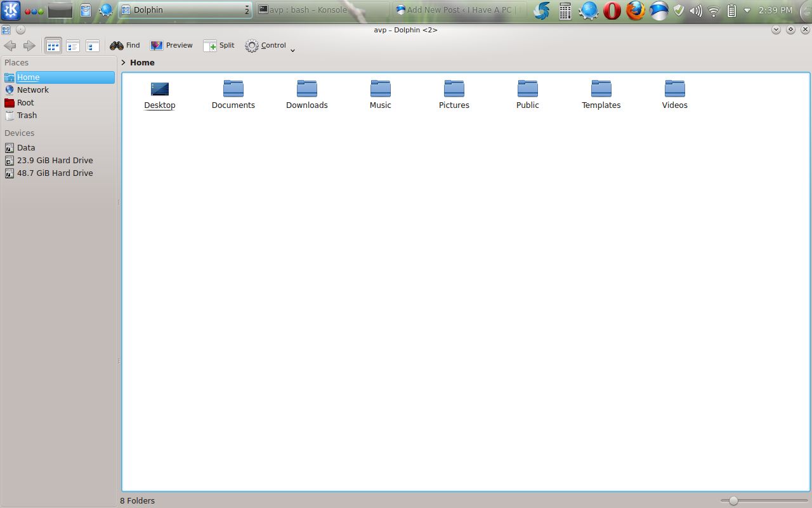Open the blue swirl application in the panel
This screenshot has height=508, width=812.
[x=541, y=10]
